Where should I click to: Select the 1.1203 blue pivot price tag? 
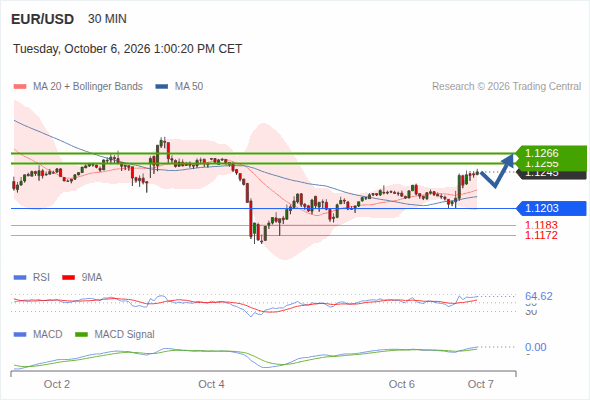[551, 208]
